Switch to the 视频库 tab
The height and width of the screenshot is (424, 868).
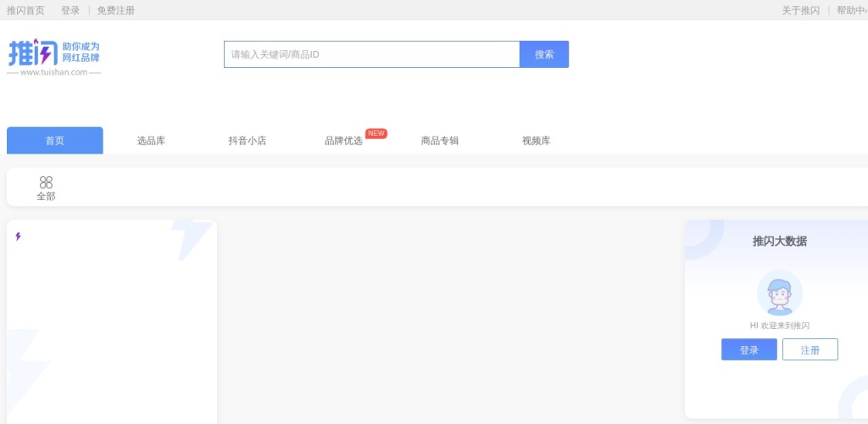536,141
